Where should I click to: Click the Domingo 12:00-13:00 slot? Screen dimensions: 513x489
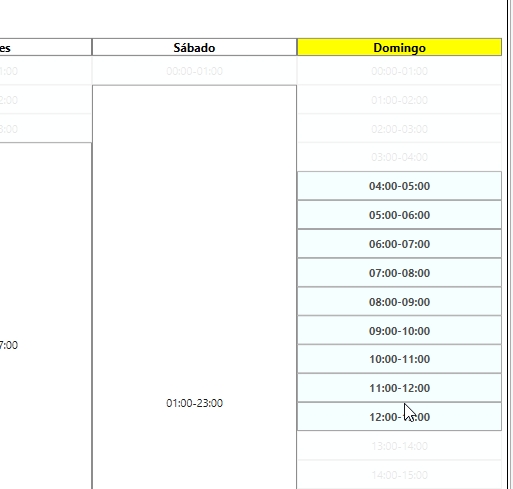[x=399, y=417]
